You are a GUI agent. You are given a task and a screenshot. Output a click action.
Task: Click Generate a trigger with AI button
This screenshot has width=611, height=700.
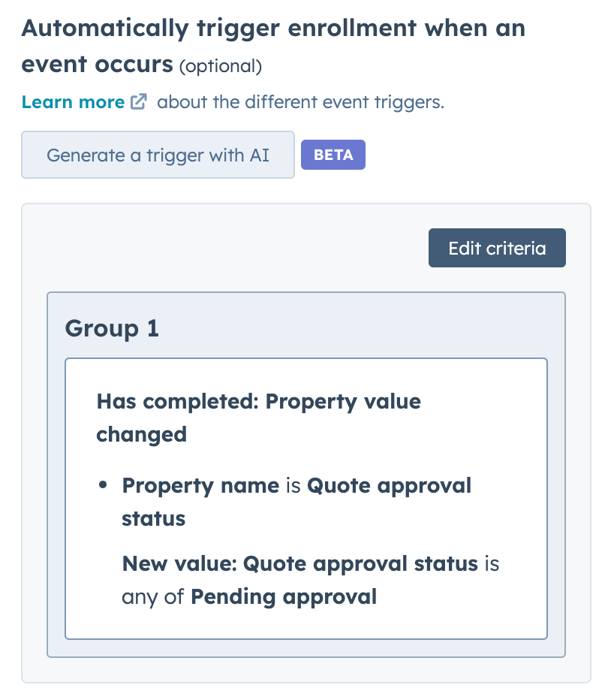point(158,155)
